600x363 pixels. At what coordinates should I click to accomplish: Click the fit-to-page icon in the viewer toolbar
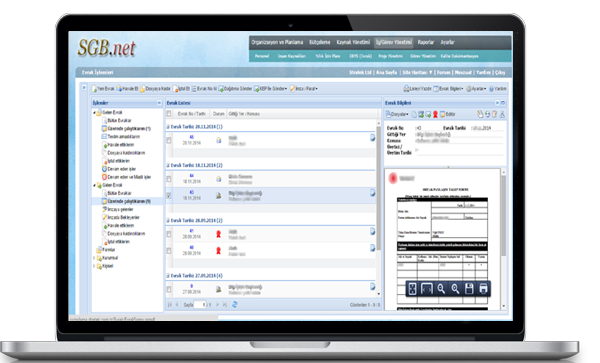412,289
